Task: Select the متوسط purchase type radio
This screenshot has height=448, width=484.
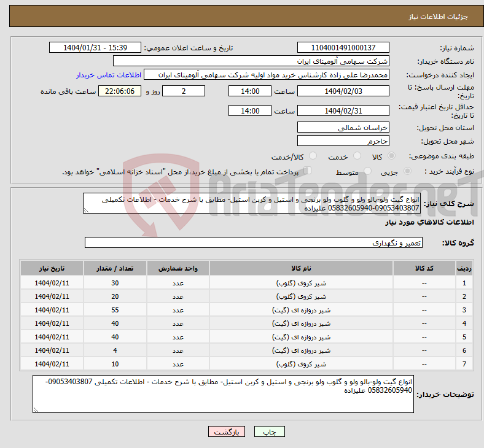Action: tap(368, 171)
